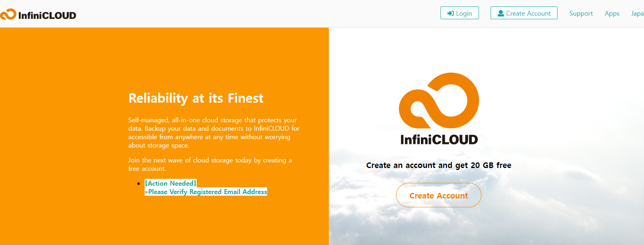
Task: Click the arrow icon inside the Login button
Action: [451, 13]
